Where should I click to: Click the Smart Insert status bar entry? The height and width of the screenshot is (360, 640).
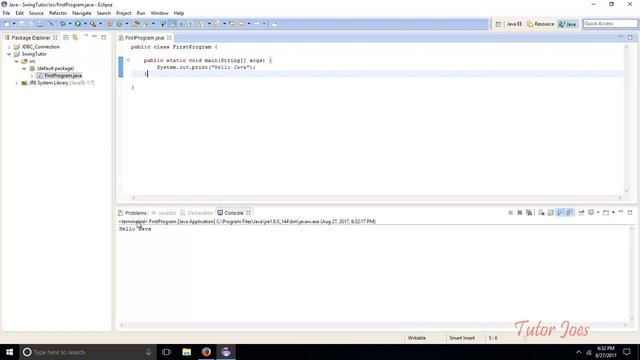[462, 338]
